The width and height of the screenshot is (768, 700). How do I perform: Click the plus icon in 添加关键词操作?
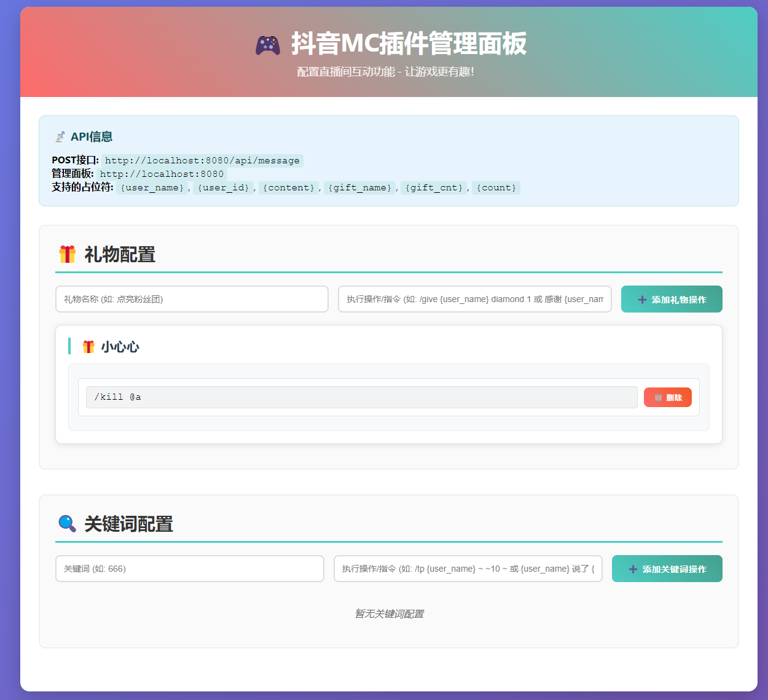tap(633, 569)
